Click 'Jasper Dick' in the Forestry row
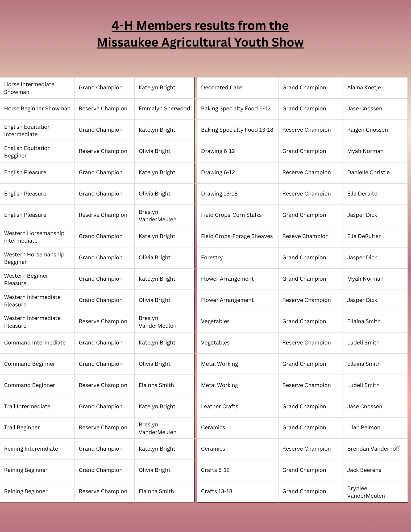Viewport: 411px width, 532px height. click(x=362, y=258)
